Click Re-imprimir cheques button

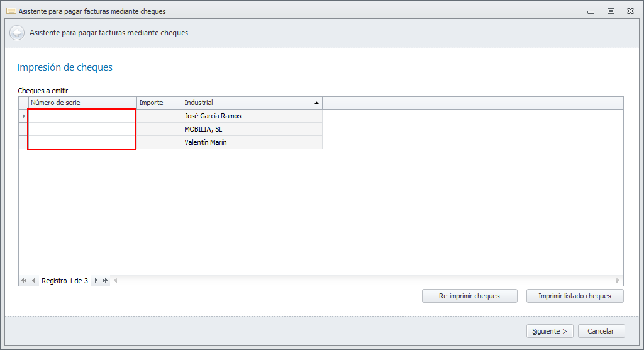point(469,296)
